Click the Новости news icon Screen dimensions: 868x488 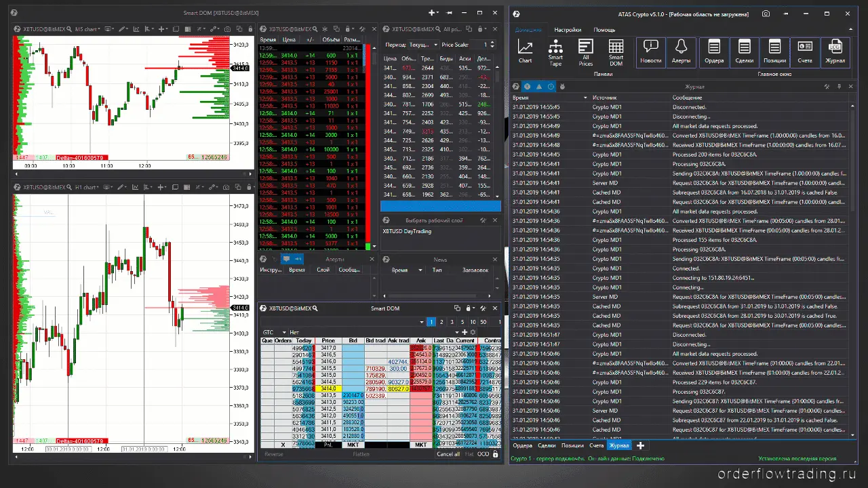click(x=650, y=52)
